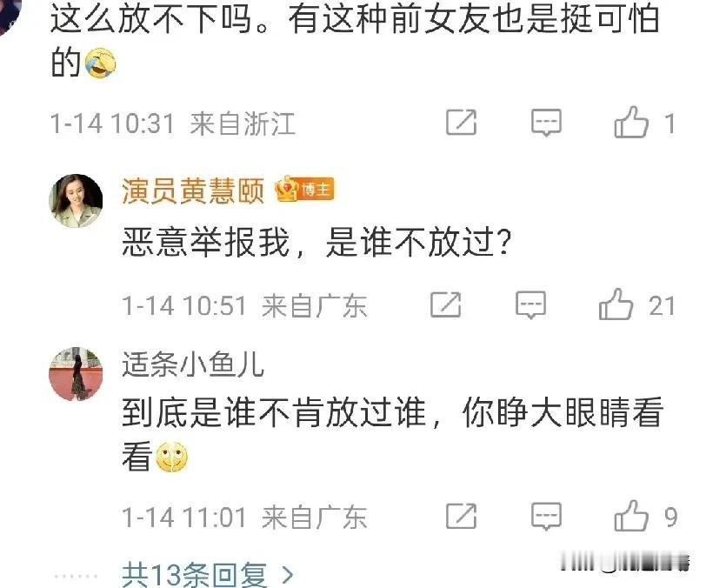
Task: Click the repost icon on 适条小鱼儿's reply
Action: tap(461, 516)
